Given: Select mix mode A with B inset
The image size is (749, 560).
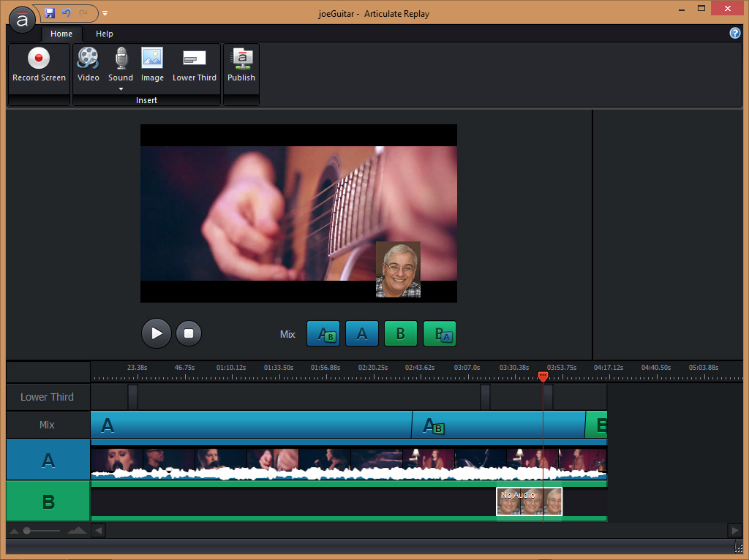Looking at the screenshot, I should click(x=323, y=333).
